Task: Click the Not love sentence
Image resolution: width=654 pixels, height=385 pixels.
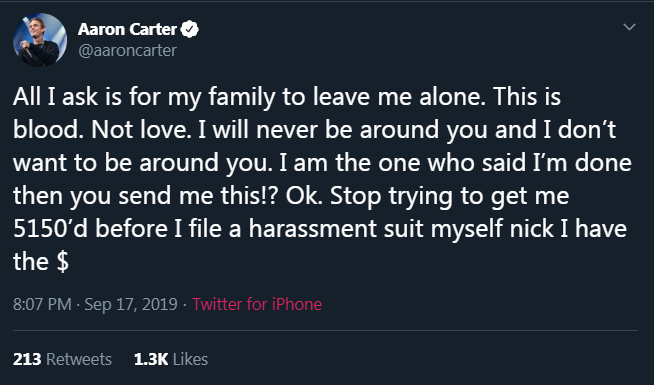Action: (140, 130)
